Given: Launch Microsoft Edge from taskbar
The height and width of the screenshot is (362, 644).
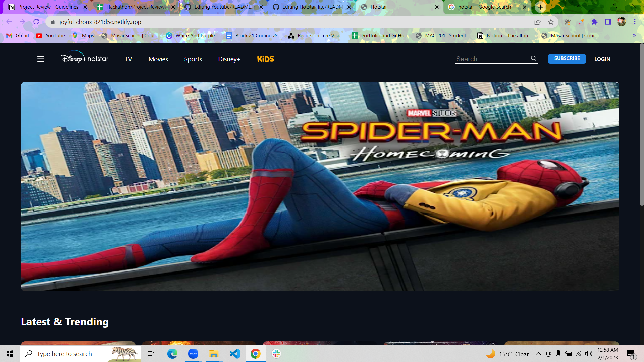Looking at the screenshot, I should click(172, 354).
